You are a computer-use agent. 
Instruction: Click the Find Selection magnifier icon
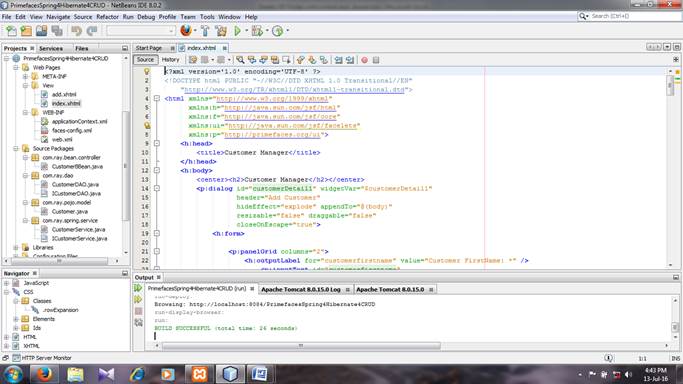[x=240, y=60]
